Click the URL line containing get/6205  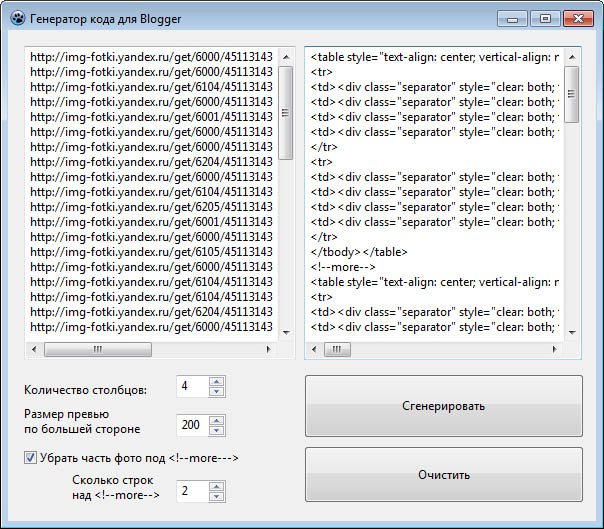[151, 207]
